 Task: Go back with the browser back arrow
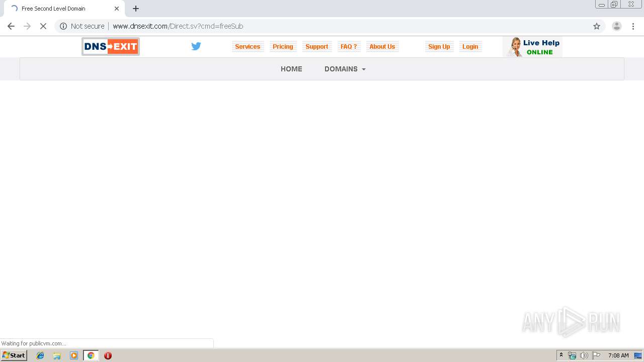(x=11, y=26)
